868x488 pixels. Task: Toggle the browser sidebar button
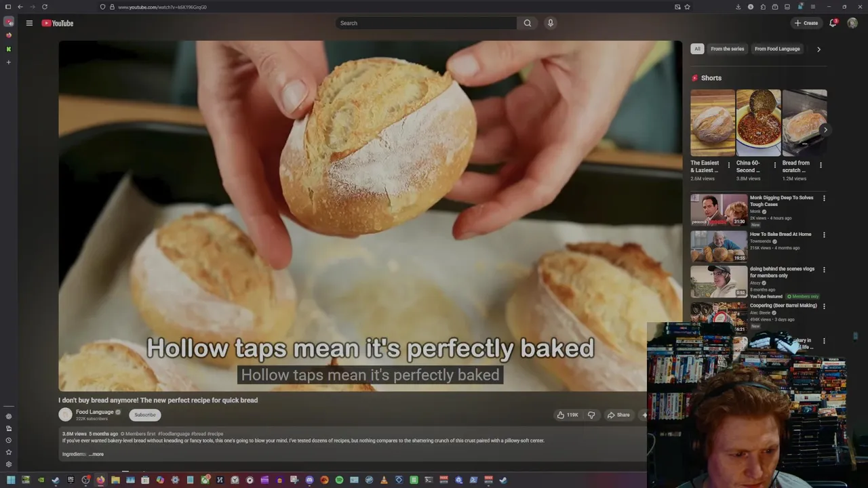coord(9,7)
